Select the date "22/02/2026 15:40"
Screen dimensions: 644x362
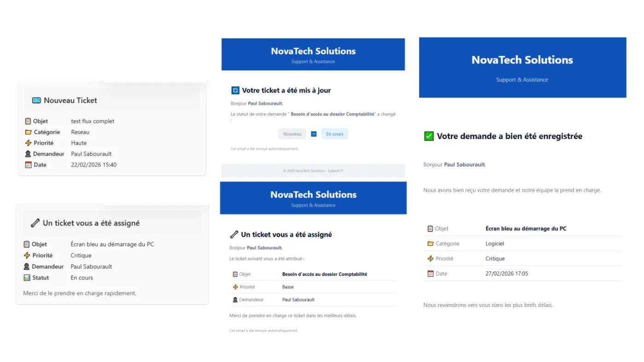(x=94, y=165)
